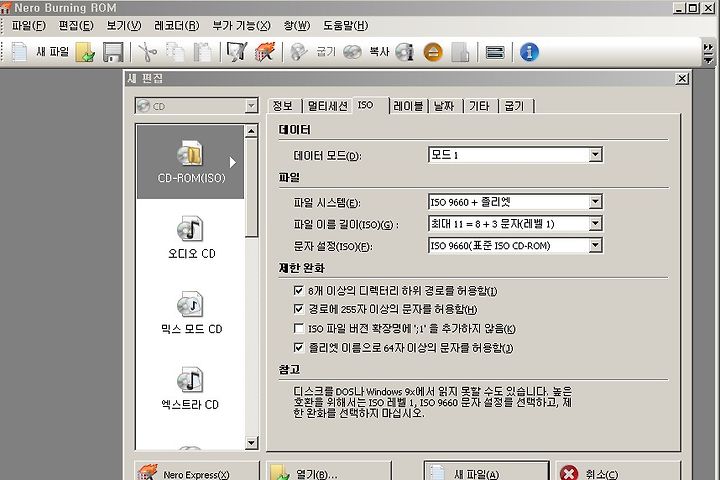
Task: Select the 엑스트라 CD compilation type
Action: point(191,388)
